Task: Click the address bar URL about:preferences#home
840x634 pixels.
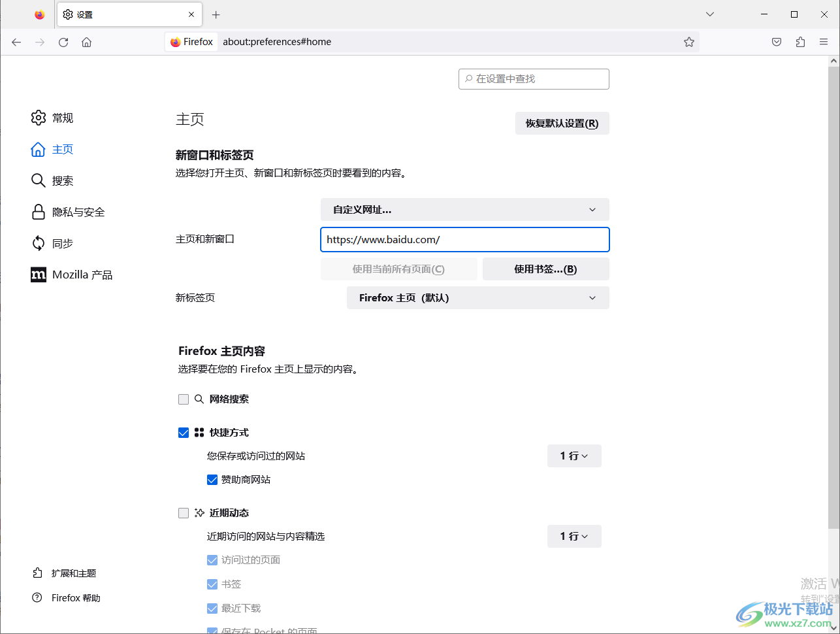Action: [277, 42]
